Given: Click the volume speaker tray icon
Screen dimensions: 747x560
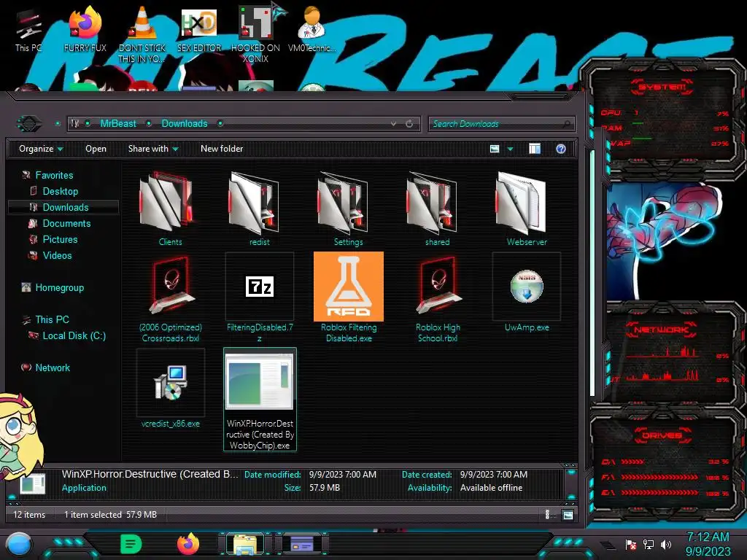Looking at the screenshot, I should tap(665, 545).
